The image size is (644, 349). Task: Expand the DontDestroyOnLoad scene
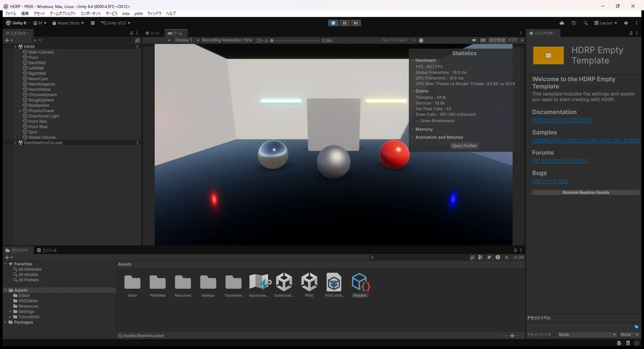click(15, 143)
